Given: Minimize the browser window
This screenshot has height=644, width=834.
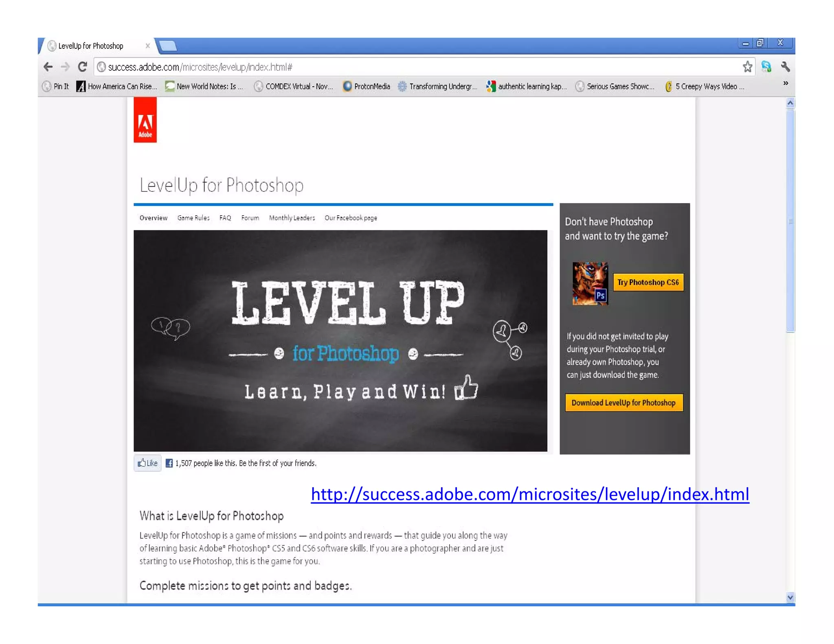Looking at the screenshot, I should [745, 43].
